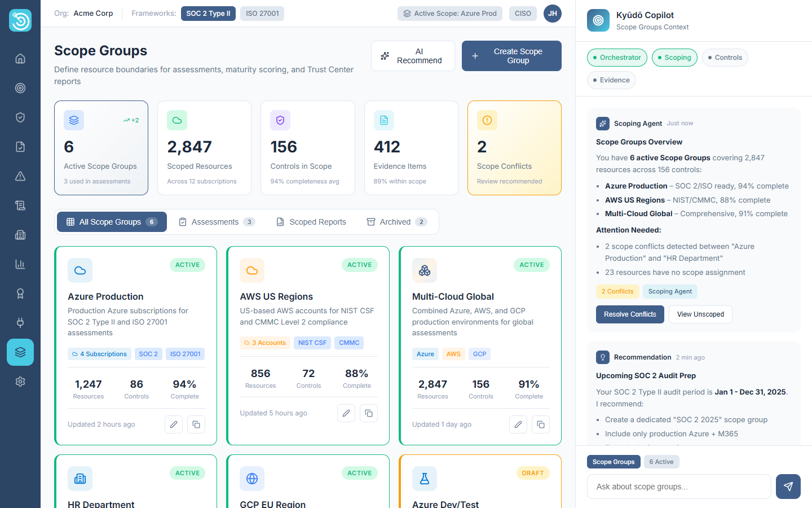Open the plug integrations sidebar icon
The width and height of the screenshot is (812, 508).
click(20, 323)
